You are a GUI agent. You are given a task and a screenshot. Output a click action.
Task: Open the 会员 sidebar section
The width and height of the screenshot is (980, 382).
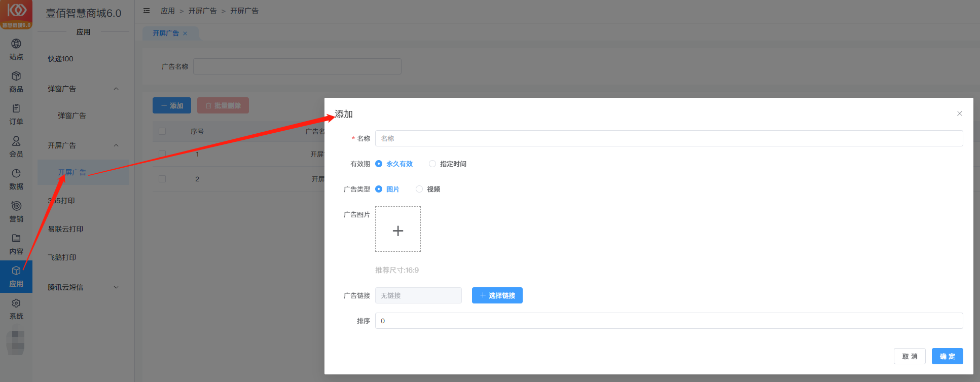pos(16,147)
